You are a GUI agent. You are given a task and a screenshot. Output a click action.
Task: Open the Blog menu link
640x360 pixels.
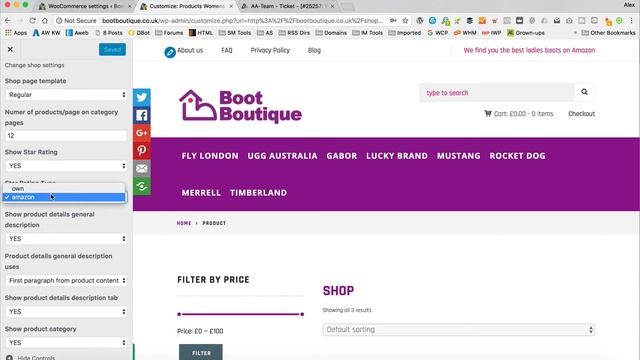[314, 50]
